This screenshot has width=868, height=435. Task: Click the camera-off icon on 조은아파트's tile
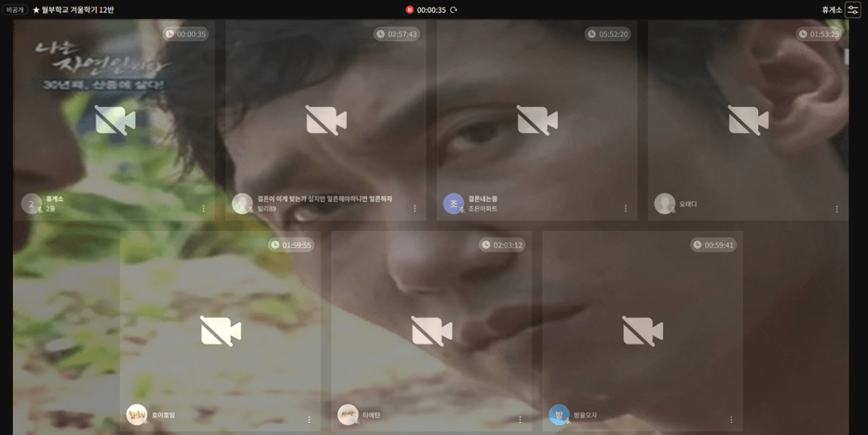coord(538,120)
